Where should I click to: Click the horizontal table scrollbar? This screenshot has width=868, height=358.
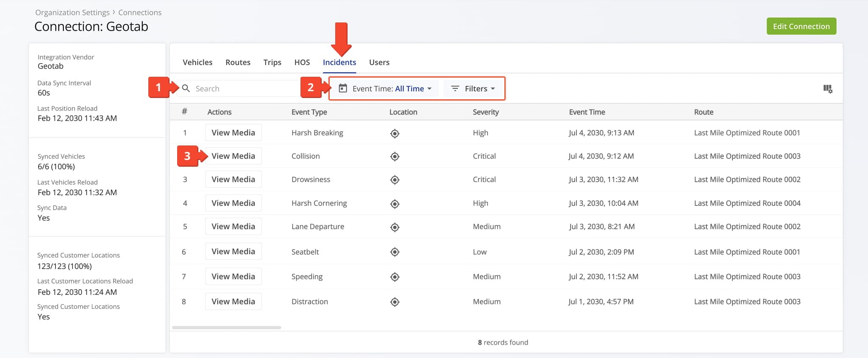click(226, 327)
